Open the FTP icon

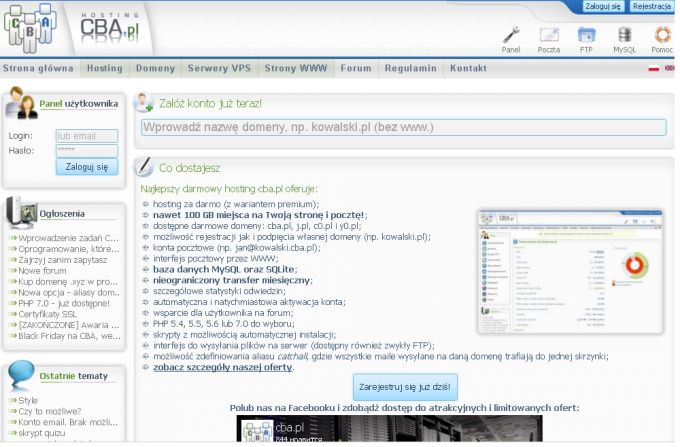[x=586, y=35]
